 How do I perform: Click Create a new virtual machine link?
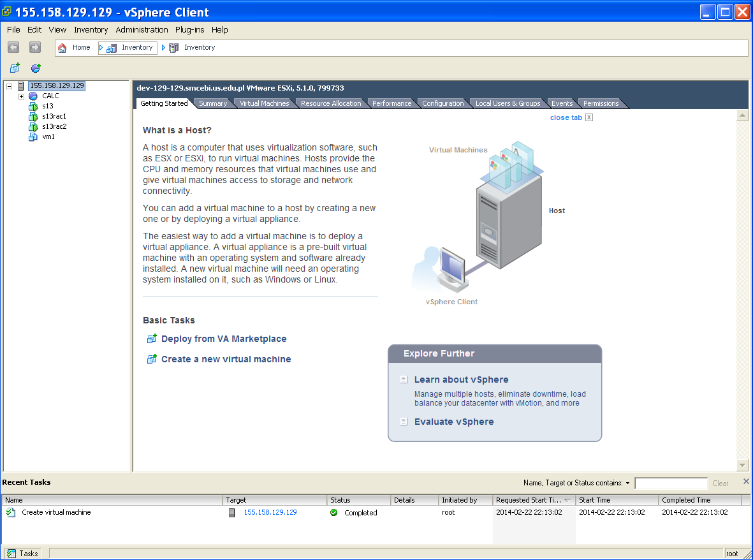[226, 358]
